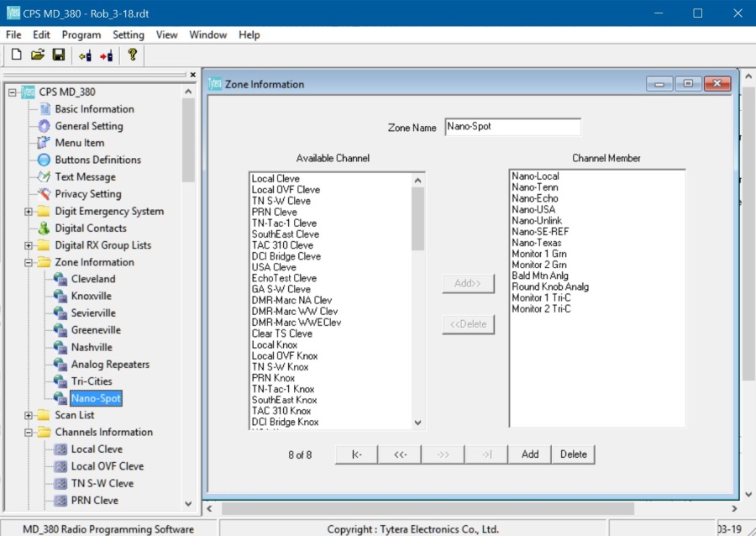
Task: Click the Basic Information tree icon
Action: click(x=45, y=109)
